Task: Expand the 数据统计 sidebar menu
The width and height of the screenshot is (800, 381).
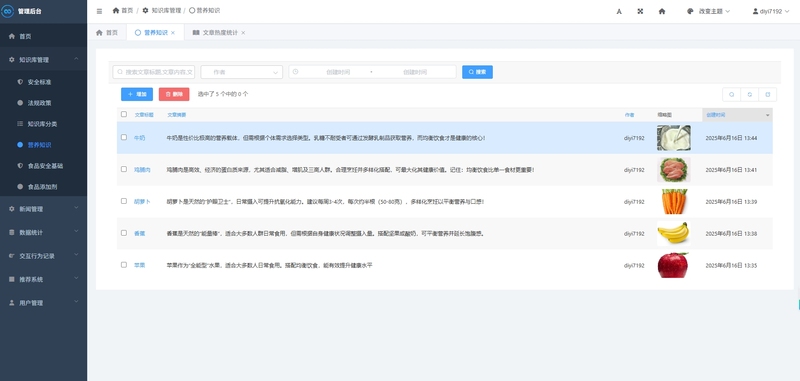Action: pos(43,232)
